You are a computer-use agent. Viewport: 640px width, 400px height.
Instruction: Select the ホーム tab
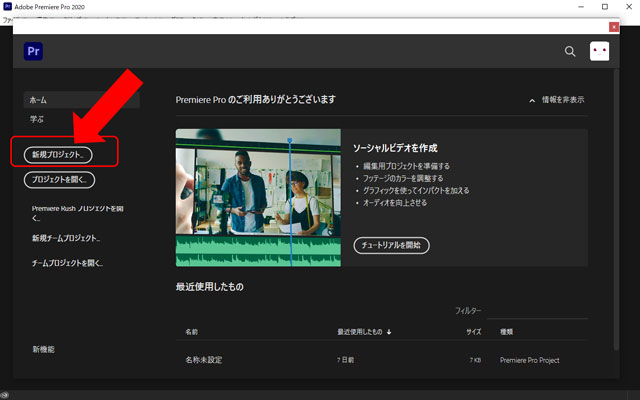tap(82, 100)
